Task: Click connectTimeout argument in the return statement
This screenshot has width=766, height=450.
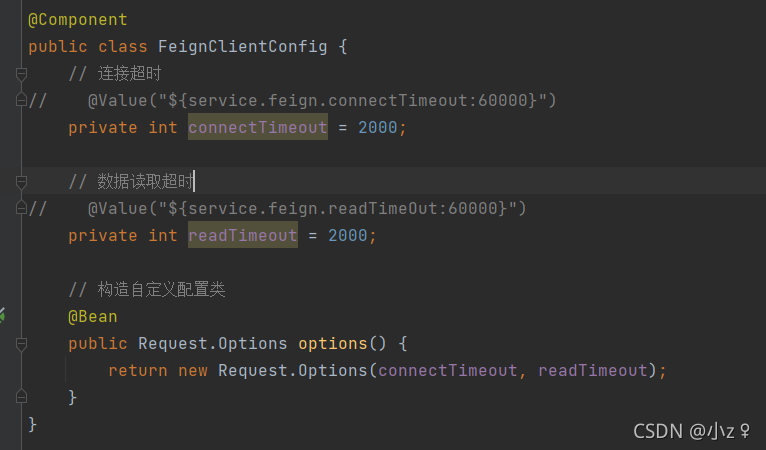Action: click(447, 371)
